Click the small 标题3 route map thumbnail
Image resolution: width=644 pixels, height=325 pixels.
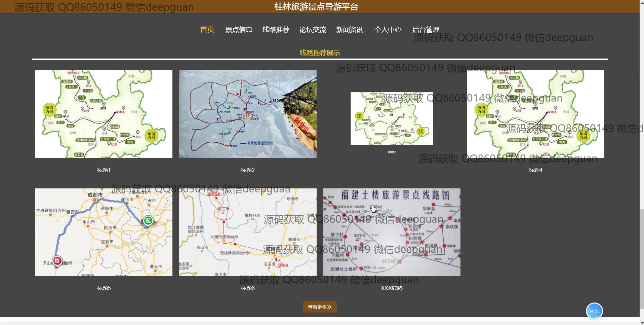(392, 118)
